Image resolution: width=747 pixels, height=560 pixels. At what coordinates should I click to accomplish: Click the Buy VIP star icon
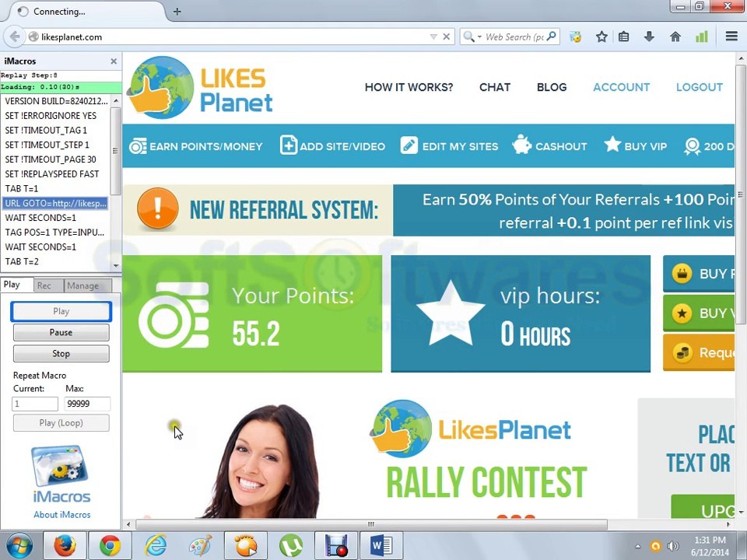pyautogui.click(x=612, y=144)
